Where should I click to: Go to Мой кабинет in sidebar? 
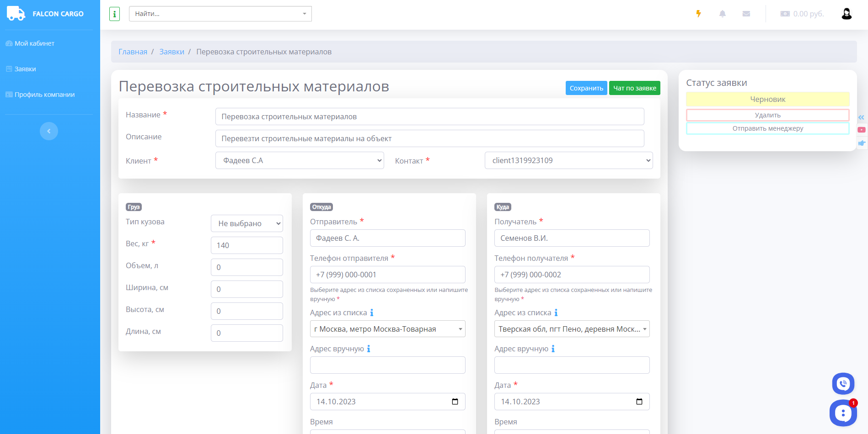pos(34,43)
